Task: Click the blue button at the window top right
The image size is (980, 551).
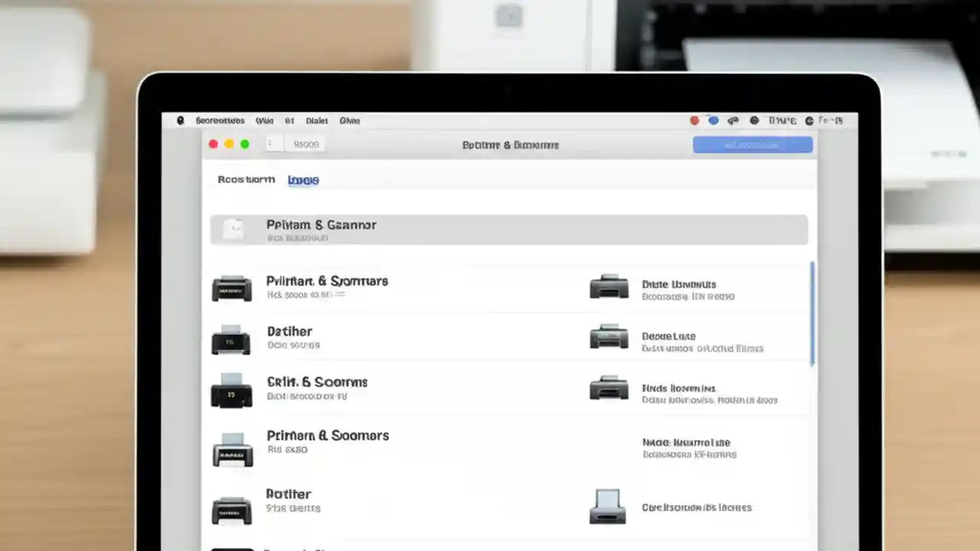Action: [x=753, y=144]
